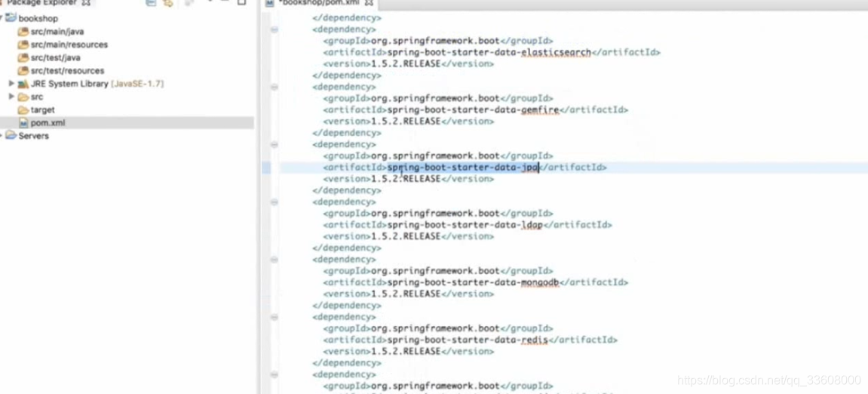Collapse all in Package Explorer toolbar
This screenshot has height=394, width=868.
tap(151, 3)
